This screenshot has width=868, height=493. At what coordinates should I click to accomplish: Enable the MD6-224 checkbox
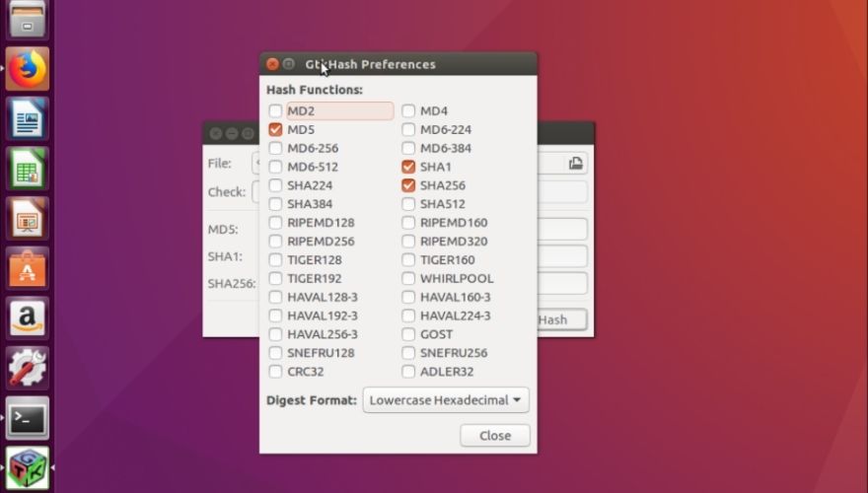408,129
